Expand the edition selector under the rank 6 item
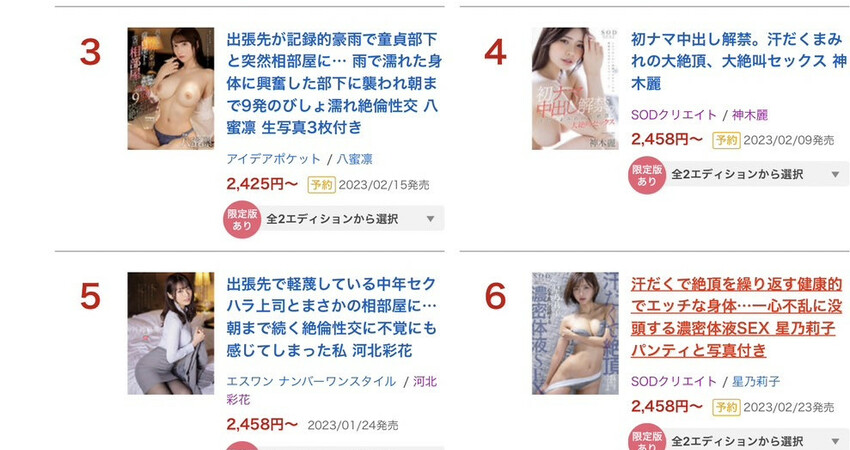Image resolution: width=850 pixels, height=450 pixels. (757, 440)
